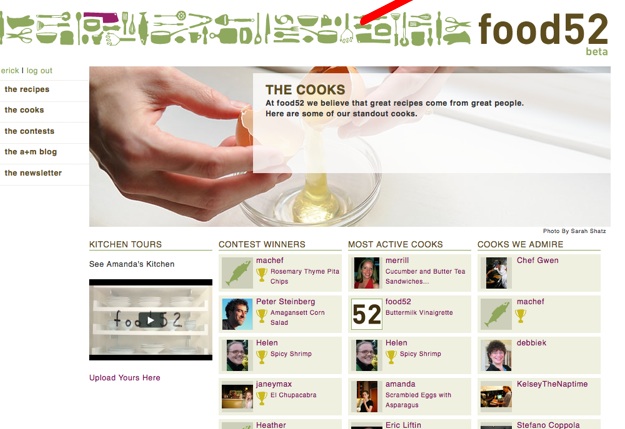Click the trophy icon beside Rosemary Thyme Pita Chips
Screen dimensions: 625x429
(x=261, y=275)
